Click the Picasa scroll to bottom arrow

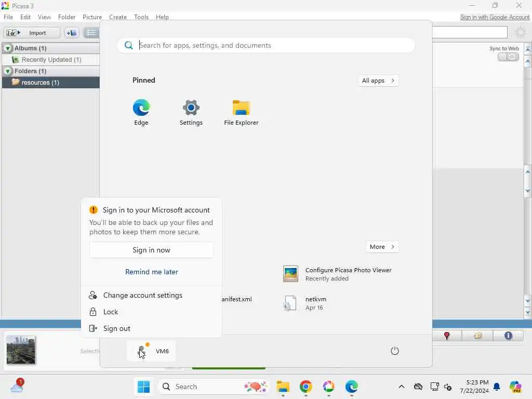[528, 312]
